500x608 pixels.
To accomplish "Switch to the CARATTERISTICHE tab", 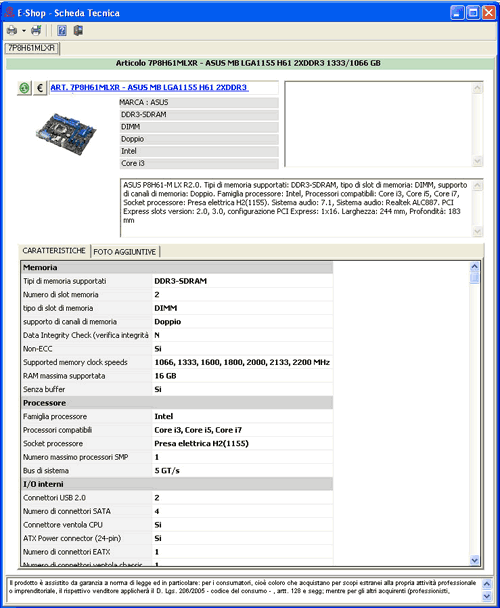I will point(54,251).
